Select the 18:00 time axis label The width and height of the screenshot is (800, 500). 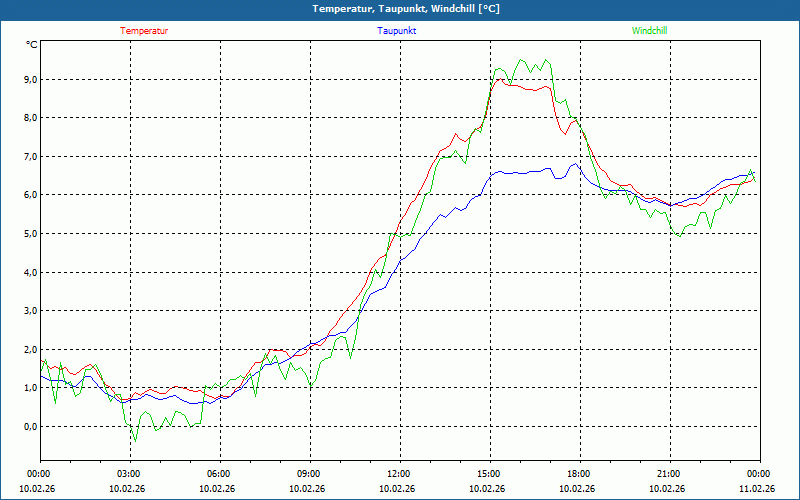579,474
